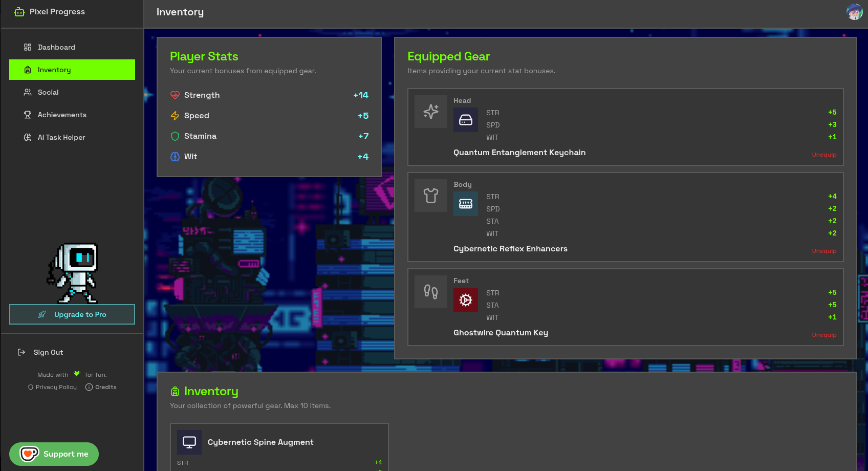
Task: Open the user avatar in top corner
Action: click(x=854, y=12)
